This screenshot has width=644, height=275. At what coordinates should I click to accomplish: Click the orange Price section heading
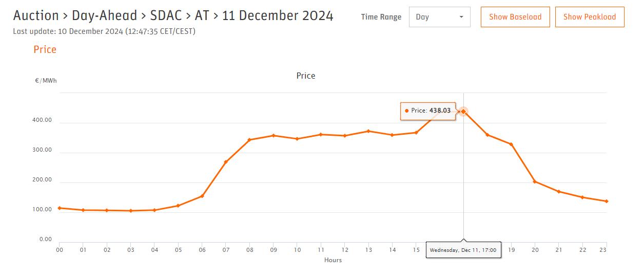click(x=45, y=49)
